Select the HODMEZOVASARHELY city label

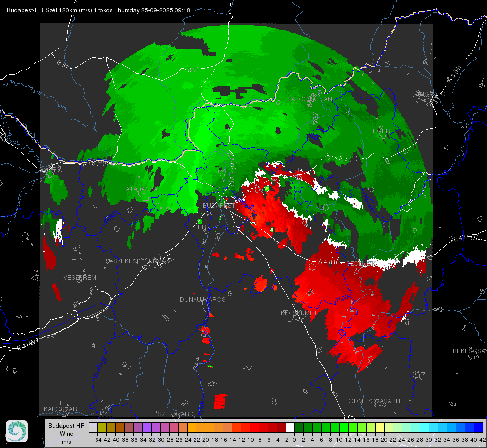coord(378,401)
